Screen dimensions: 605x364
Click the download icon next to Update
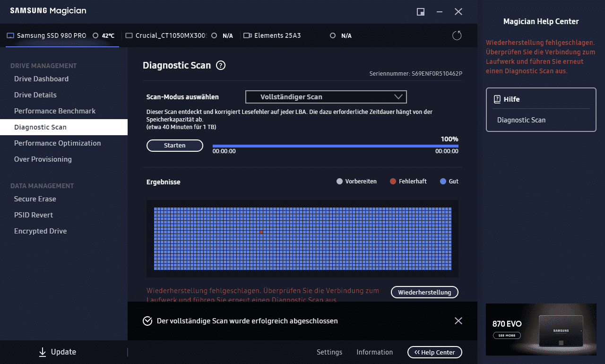43,352
